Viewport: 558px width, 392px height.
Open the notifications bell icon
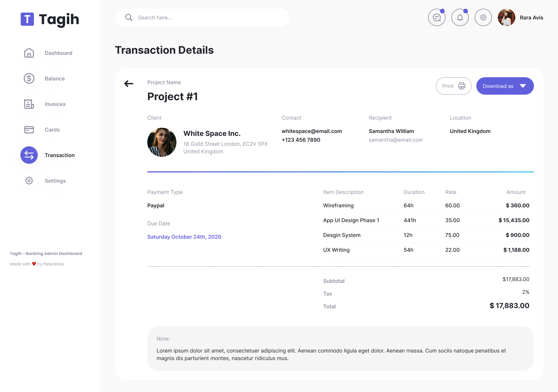pos(460,18)
